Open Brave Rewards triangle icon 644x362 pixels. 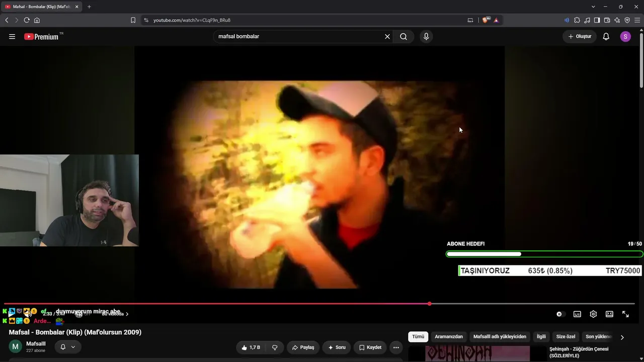(x=496, y=20)
